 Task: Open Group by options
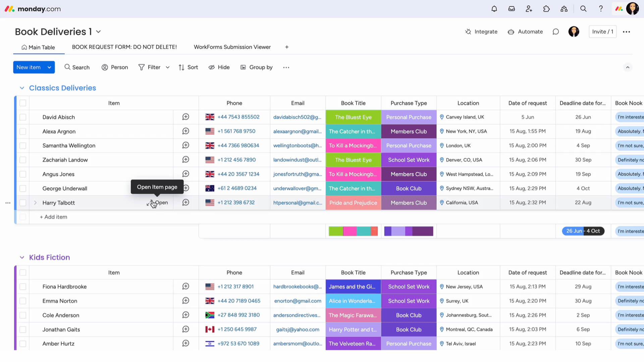pyautogui.click(x=257, y=67)
